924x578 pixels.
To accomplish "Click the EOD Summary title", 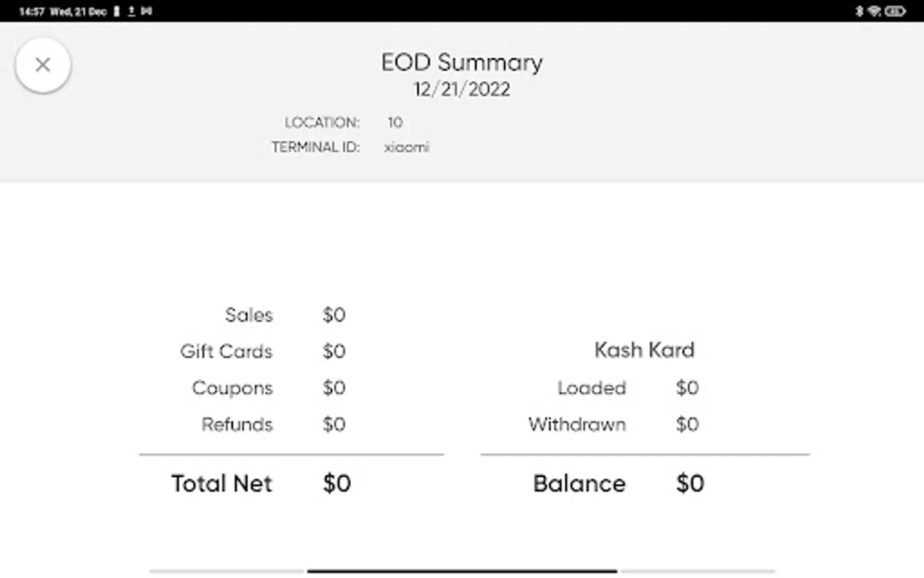I will pos(462,62).
